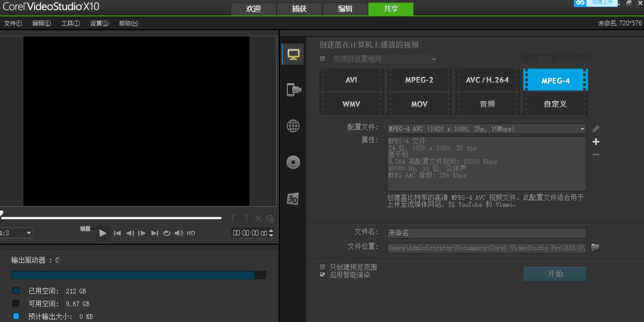Open the File menu
The height and width of the screenshot is (322, 644).
coord(13,23)
